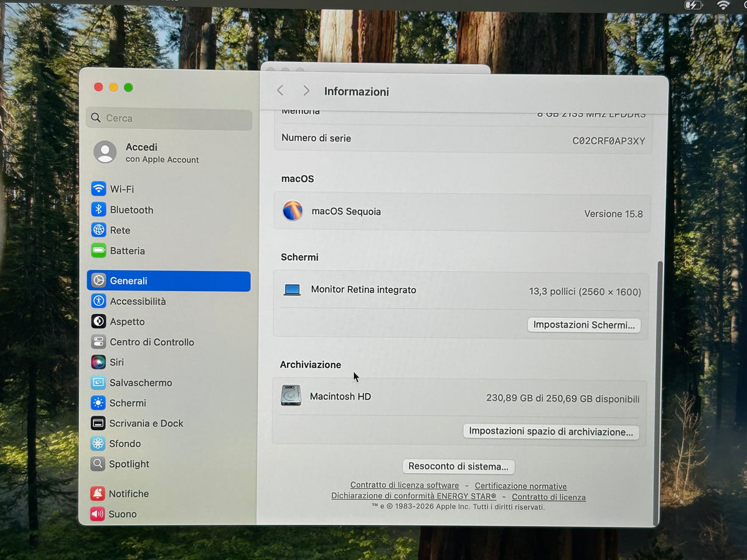Open Spotlight magnifier icon in sidebar
Screen dimensions: 747x560
click(98, 464)
